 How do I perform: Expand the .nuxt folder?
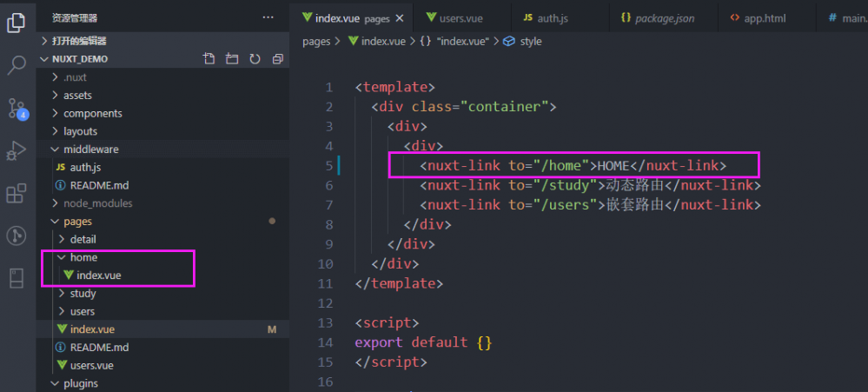coord(162,77)
